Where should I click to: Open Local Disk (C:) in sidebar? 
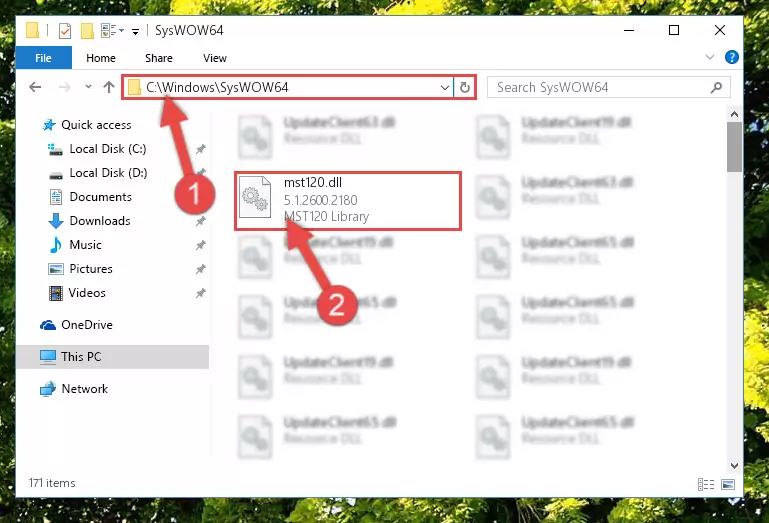(107, 149)
